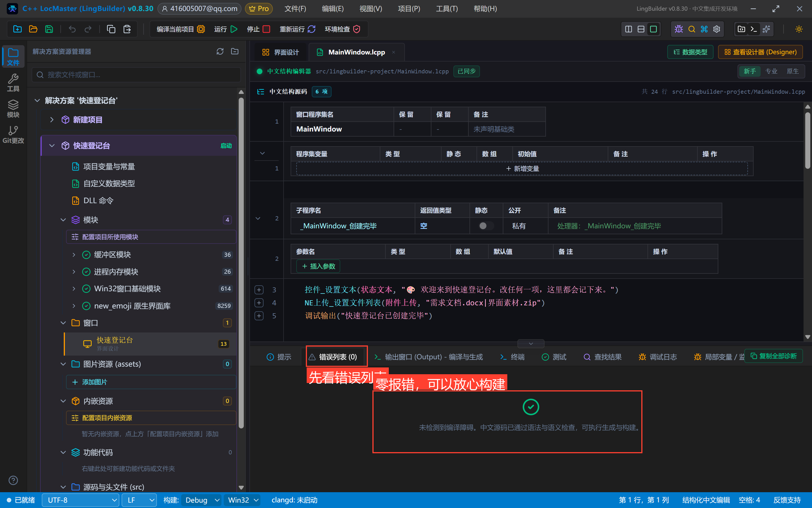The image size is (812, 508).
Task: Open the Debug build configuration dropdown
Action: [x=201, y=500]
